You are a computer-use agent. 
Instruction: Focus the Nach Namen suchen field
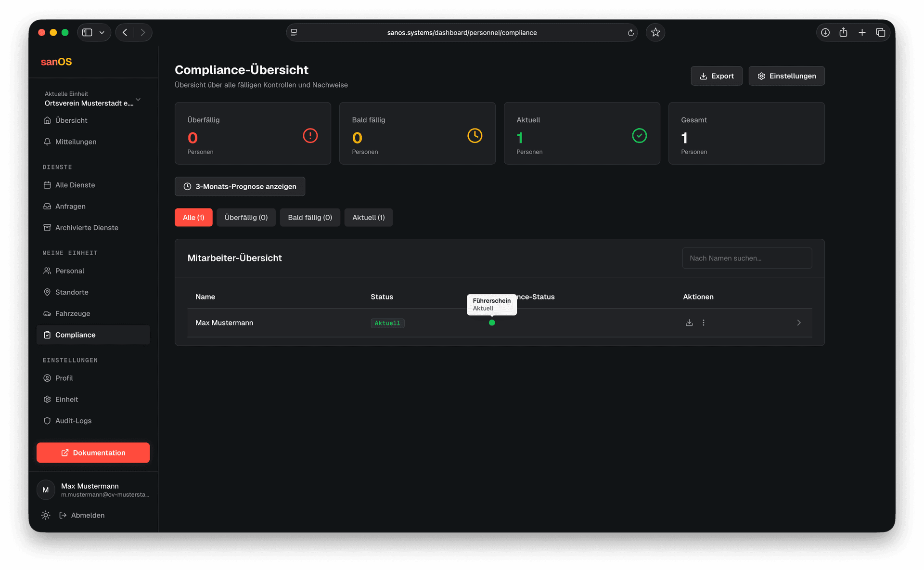coord(747,258)
